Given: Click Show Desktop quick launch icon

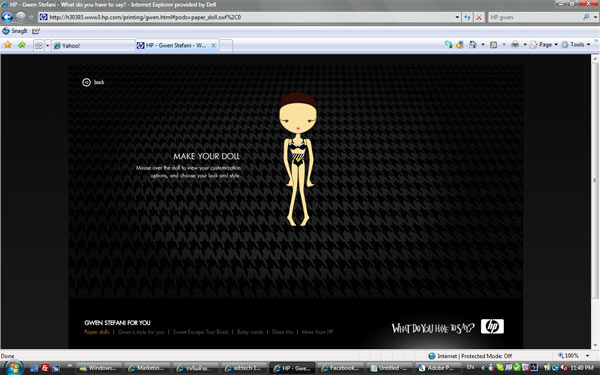Looking at the screenshot, I should pyautogui.click(x=34, y=368).
